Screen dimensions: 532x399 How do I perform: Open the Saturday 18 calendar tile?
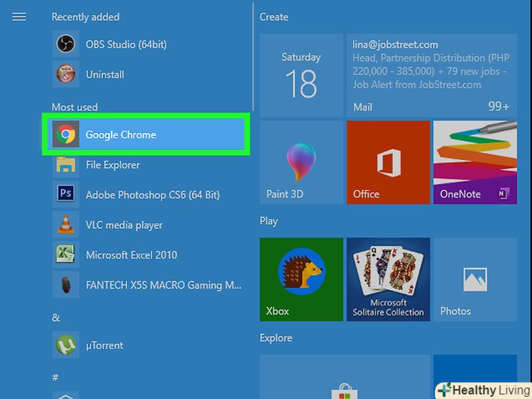click(x=301, y=76)
